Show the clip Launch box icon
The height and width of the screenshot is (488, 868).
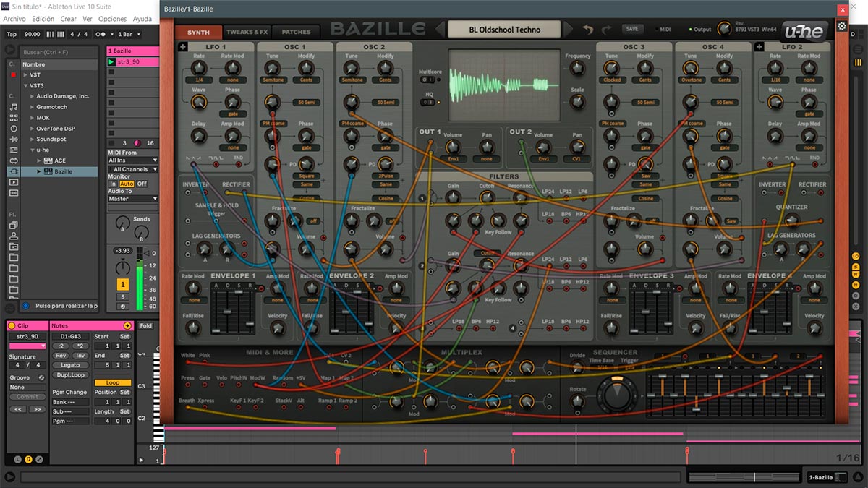18,459
